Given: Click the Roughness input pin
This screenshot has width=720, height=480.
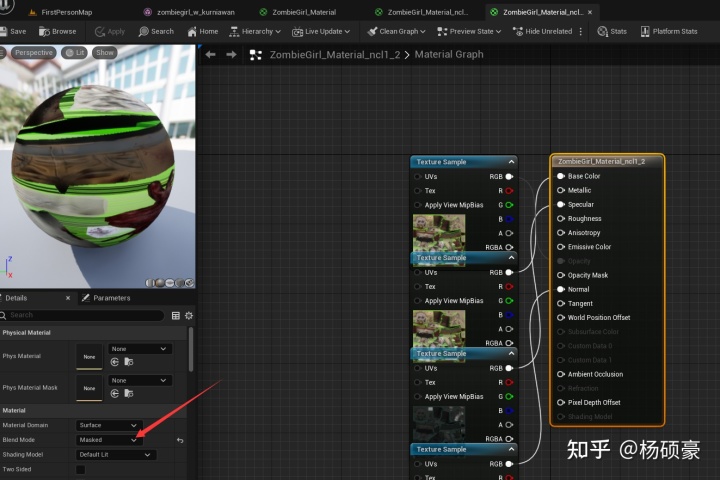Looking at the screenshot, I should click(561, 219).
